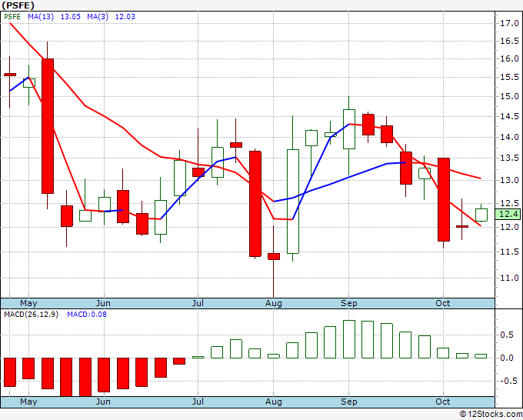This screenshot has width=523, height=420.
Task: Click the 11.0 price axis label
Action: coord(509,278)
